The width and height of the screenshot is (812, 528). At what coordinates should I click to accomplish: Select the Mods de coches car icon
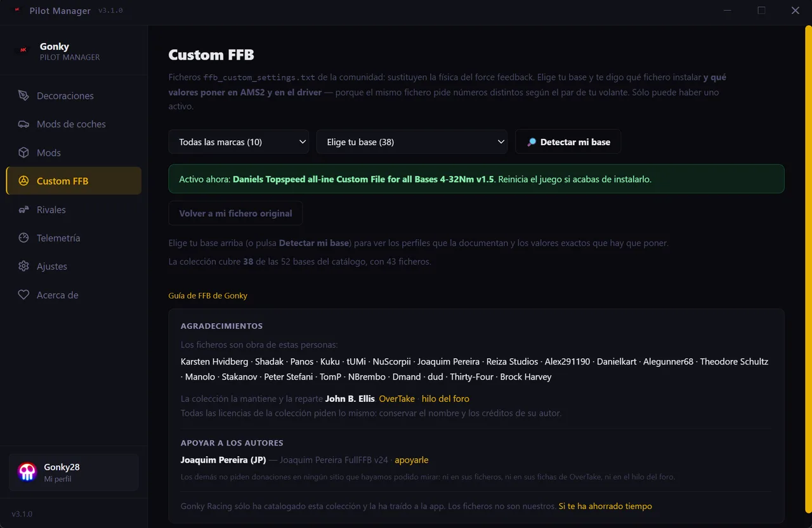(23, 124)
